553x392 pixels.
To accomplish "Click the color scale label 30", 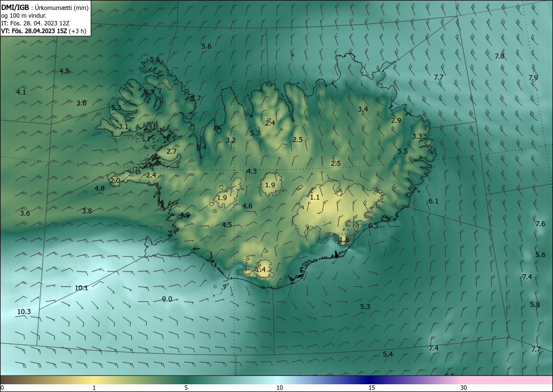I will coord(463,388).
